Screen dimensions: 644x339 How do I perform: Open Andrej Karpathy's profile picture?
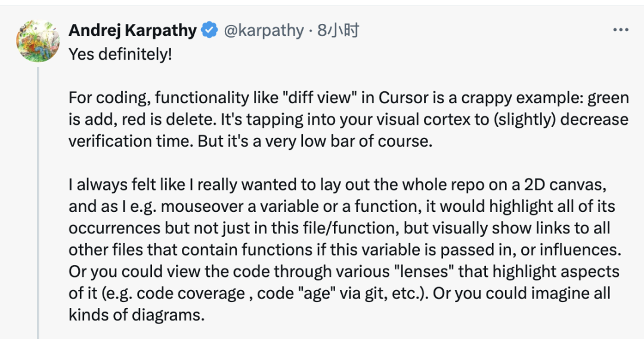[38, 41]
